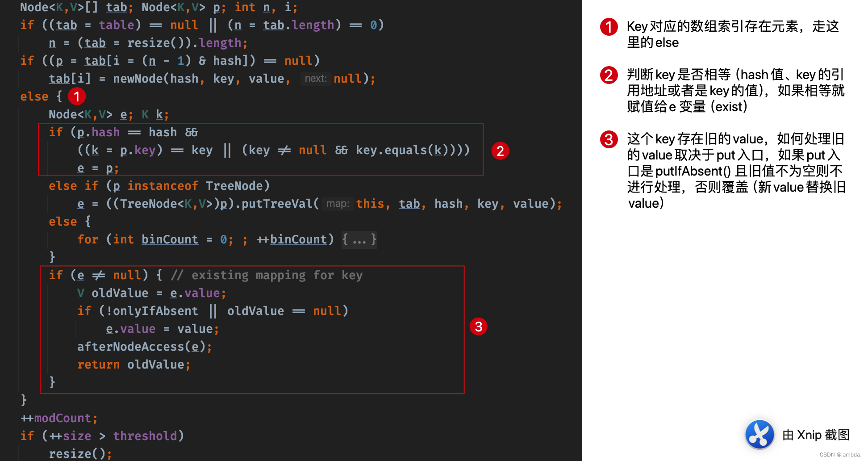Click '(n - 1)' in the index calculation
Image resolution: width=868 pixels, height=461 pixels.
[x=167, y=61]
